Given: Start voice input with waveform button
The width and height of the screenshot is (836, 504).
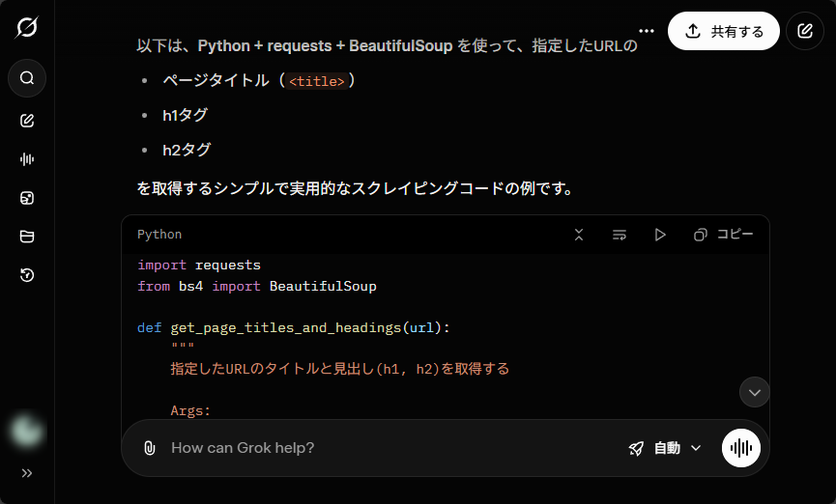Looking at the screenshot, I should tap(741, 448).
